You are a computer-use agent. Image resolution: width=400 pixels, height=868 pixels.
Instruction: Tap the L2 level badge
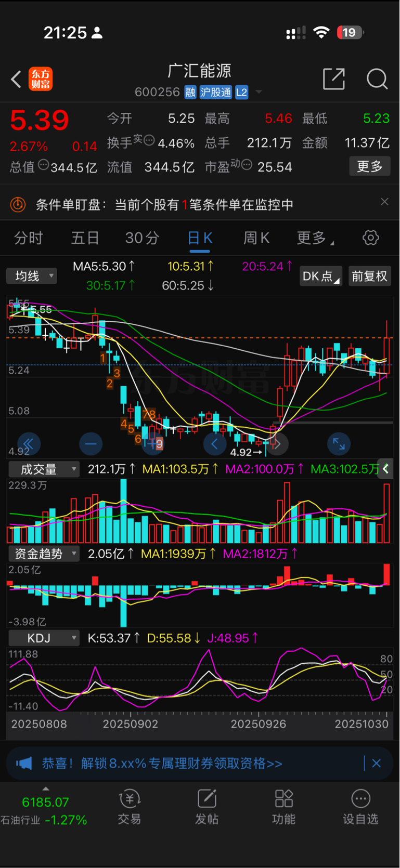(241, 93)
